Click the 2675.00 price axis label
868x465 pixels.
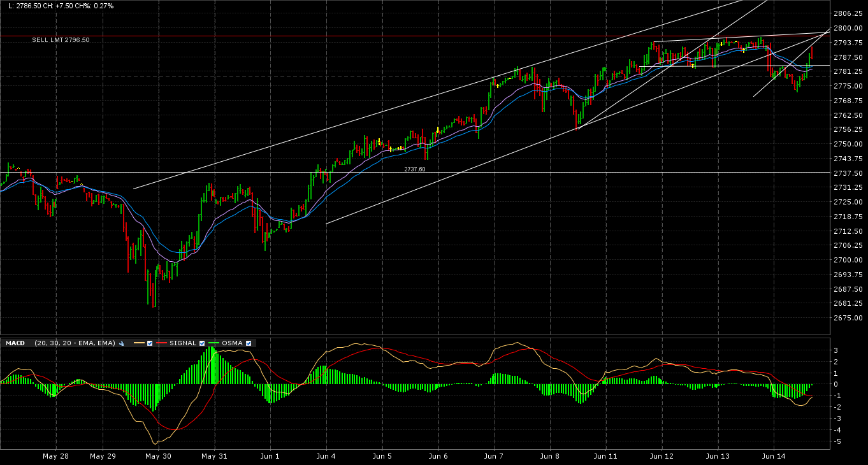pos(848,318)
